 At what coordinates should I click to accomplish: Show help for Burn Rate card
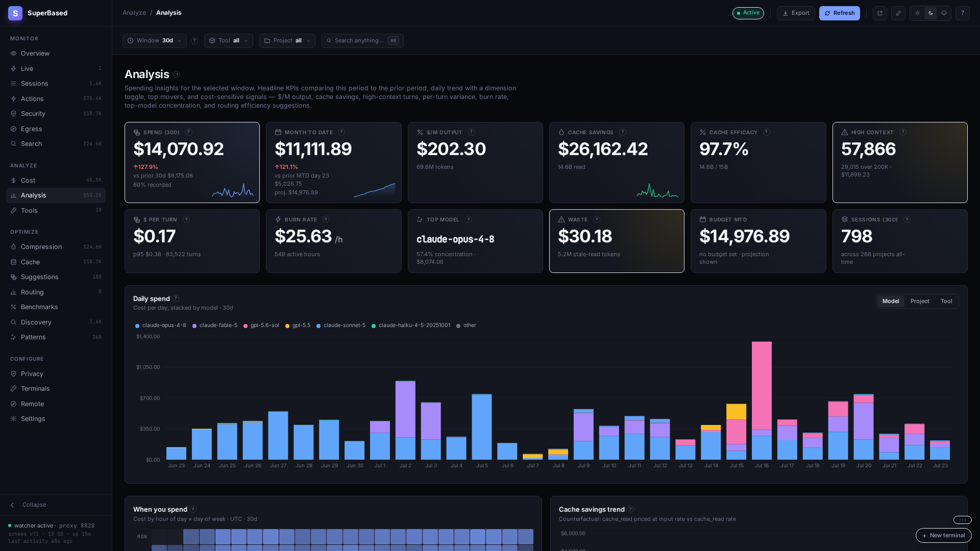coord(326,219)
